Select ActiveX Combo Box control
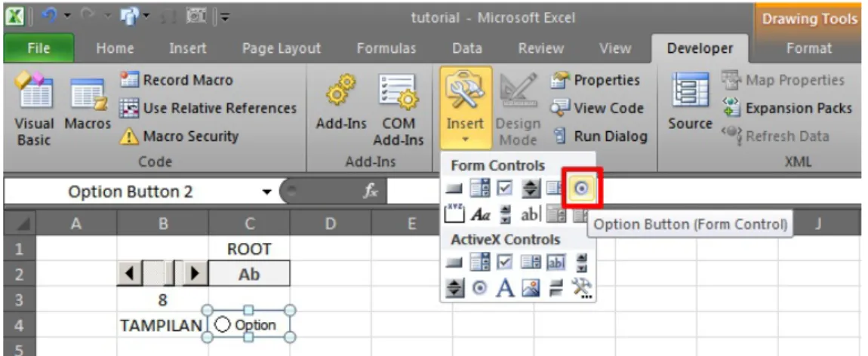This screenshot has height=356, width=868. tap(479, 263)
